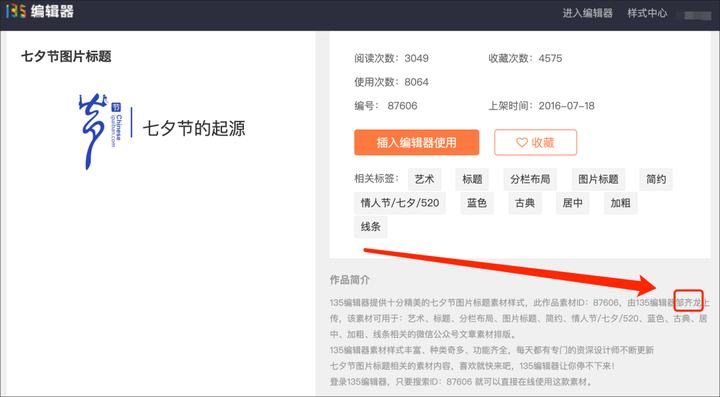Click the 阅读次数：3049 text
Viewport: 720px width, 397px height.
pyautogui.click(x=391, y=58)
